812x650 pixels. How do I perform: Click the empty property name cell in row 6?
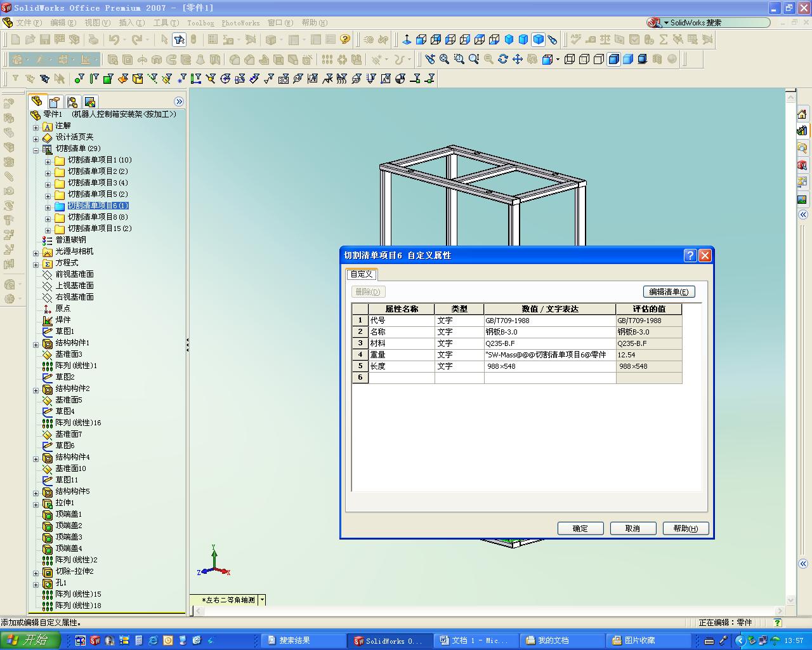coord(402,378)
